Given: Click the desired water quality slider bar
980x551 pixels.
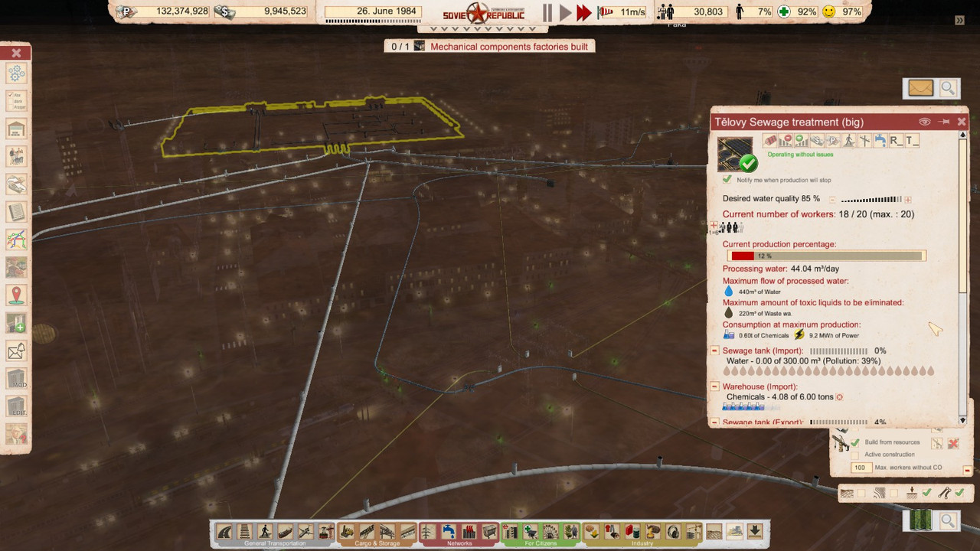Looking at the screenshot, I should coord(871,199).
